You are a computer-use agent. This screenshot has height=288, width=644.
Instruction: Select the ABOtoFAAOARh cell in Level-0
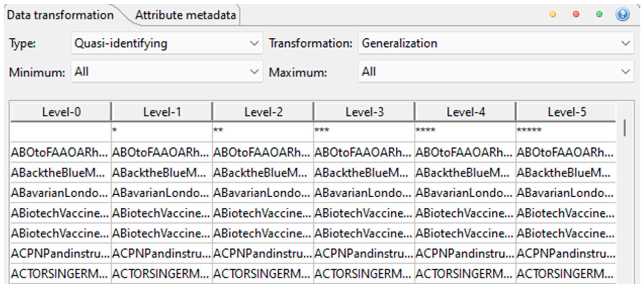[59, 152]
